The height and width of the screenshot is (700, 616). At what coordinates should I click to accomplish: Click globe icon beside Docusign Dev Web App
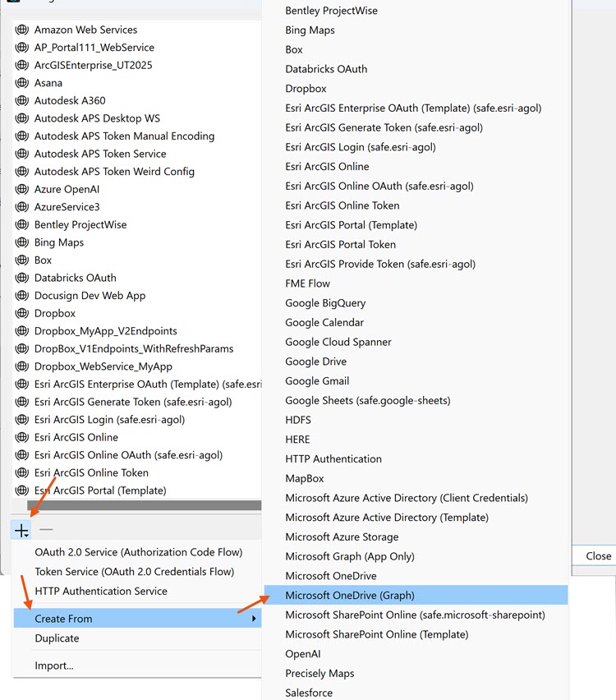[22, 296]
